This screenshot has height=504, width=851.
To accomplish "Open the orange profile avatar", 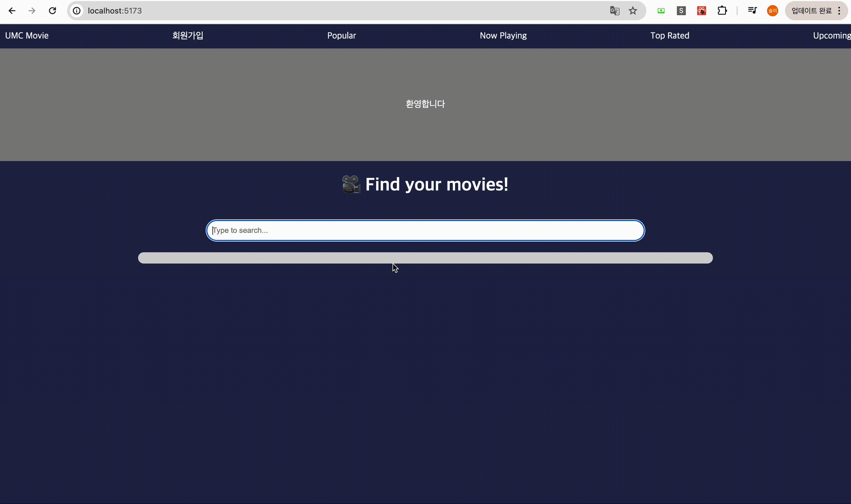I will point(772,11).
